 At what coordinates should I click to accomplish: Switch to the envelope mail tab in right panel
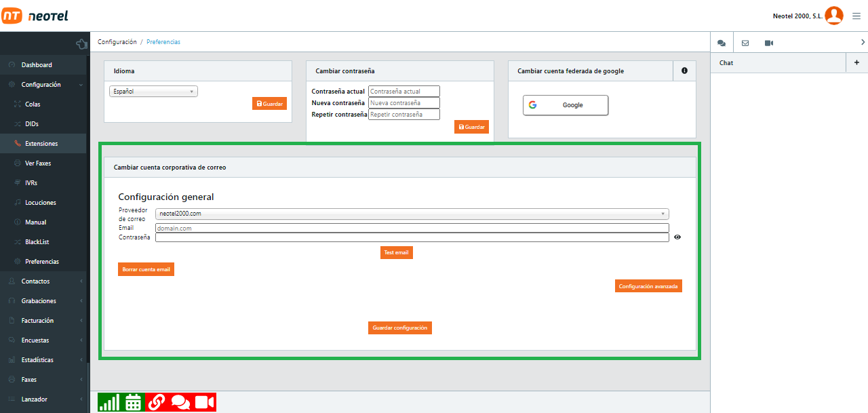tap(745, 43)
